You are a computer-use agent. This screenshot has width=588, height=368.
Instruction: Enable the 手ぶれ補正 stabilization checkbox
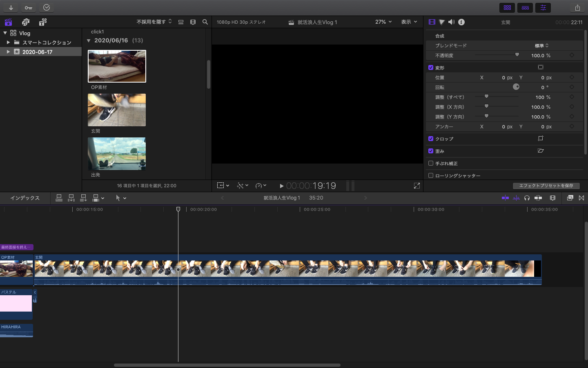(431, 163)
